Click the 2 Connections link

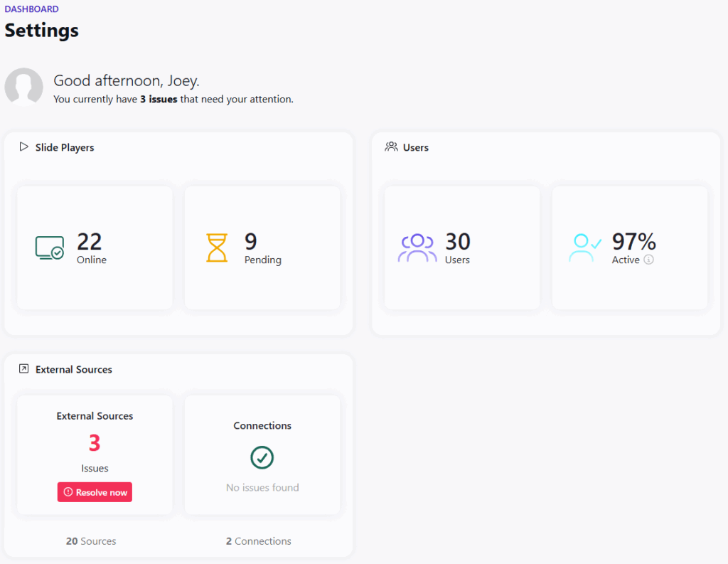(258, 541)
